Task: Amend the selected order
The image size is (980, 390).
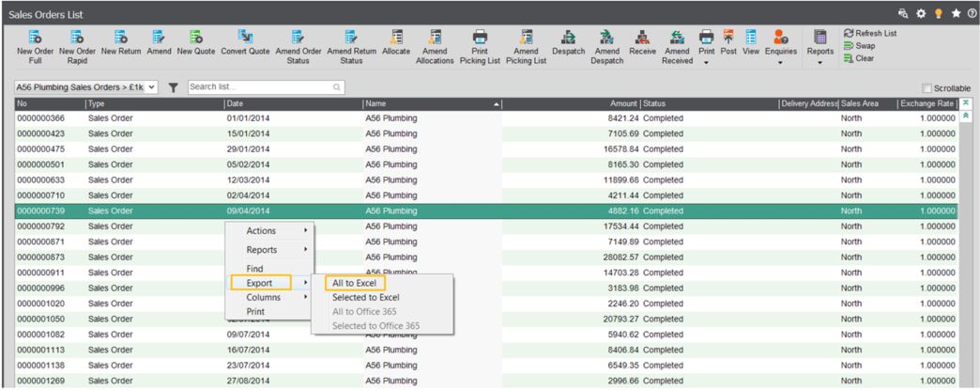Action: click(x=159, y=42)
